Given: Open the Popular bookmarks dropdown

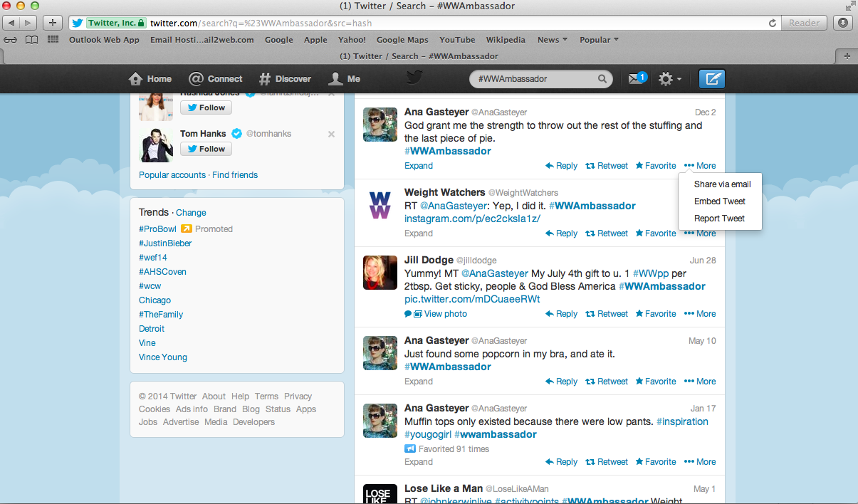Looking at the screenshot, I should point(599,40).
